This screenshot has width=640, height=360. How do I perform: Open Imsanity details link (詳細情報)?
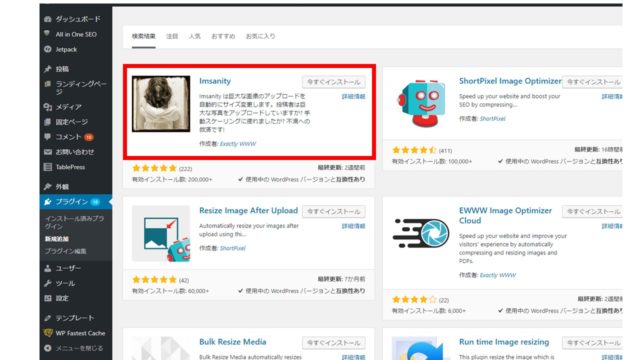click(x=353, y=97)
